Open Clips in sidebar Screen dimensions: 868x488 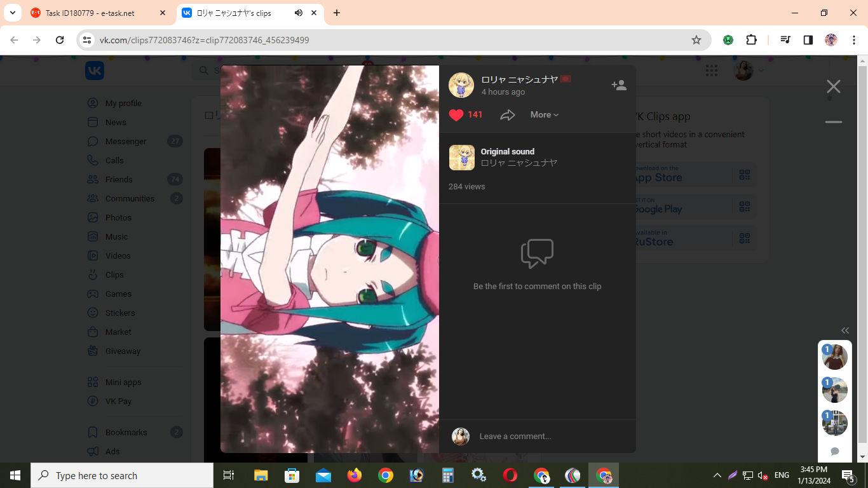click(114, 274)
